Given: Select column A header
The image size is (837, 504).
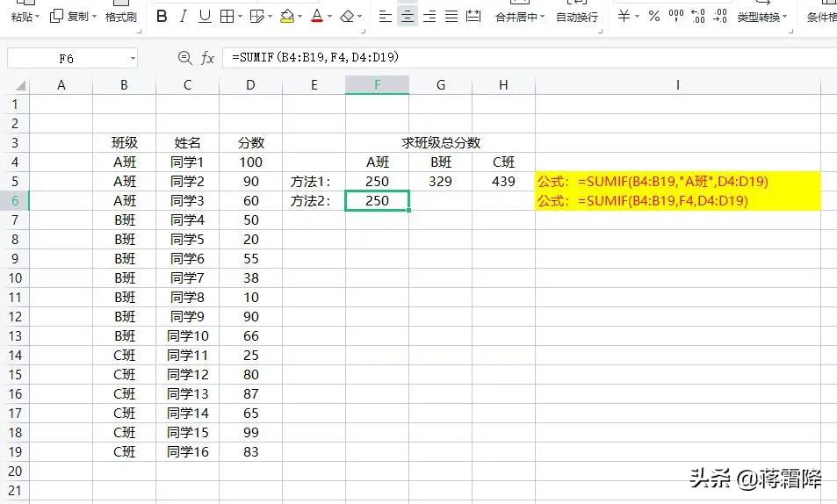Looking at the screenshot, I should (x=61, y=85).
